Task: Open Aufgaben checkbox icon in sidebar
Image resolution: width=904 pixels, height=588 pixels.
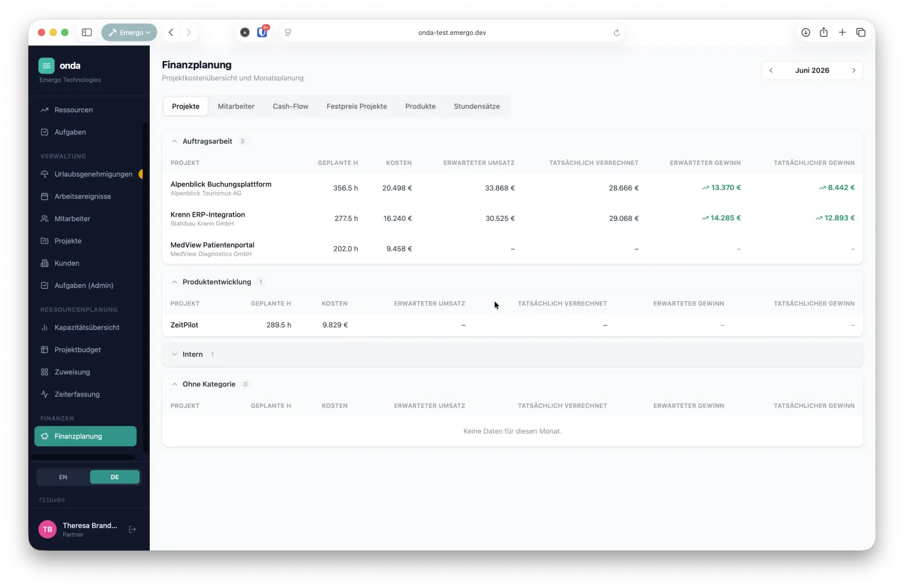Action: tap(45, 132)
